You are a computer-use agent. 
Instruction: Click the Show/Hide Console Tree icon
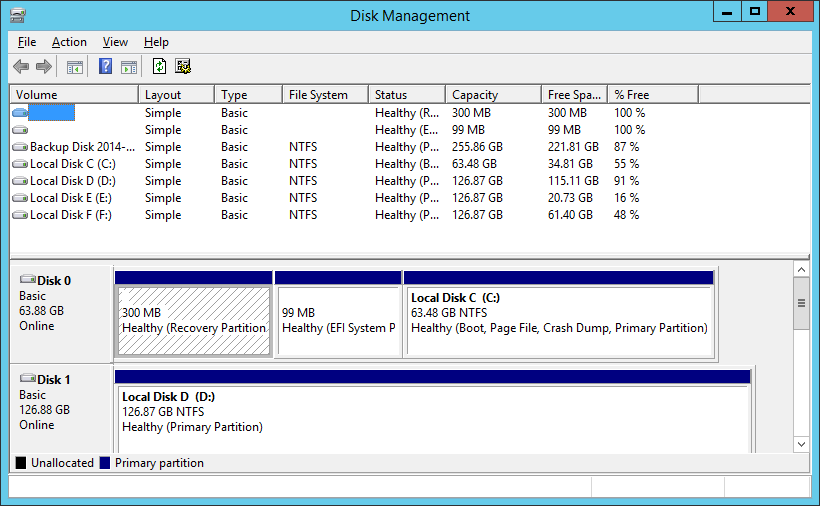pyautogui.click(x=74, y=67)
